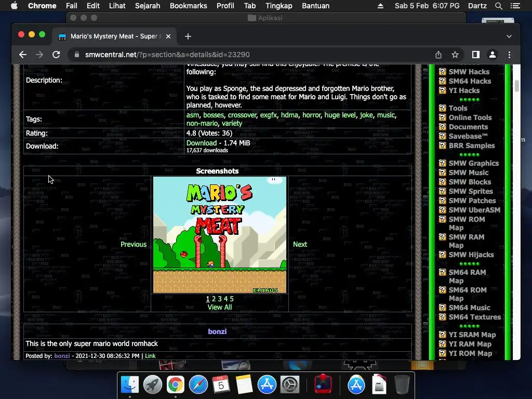Expand the tab search chevron
Screen dimensions: 532x399
tap(509, 36)
